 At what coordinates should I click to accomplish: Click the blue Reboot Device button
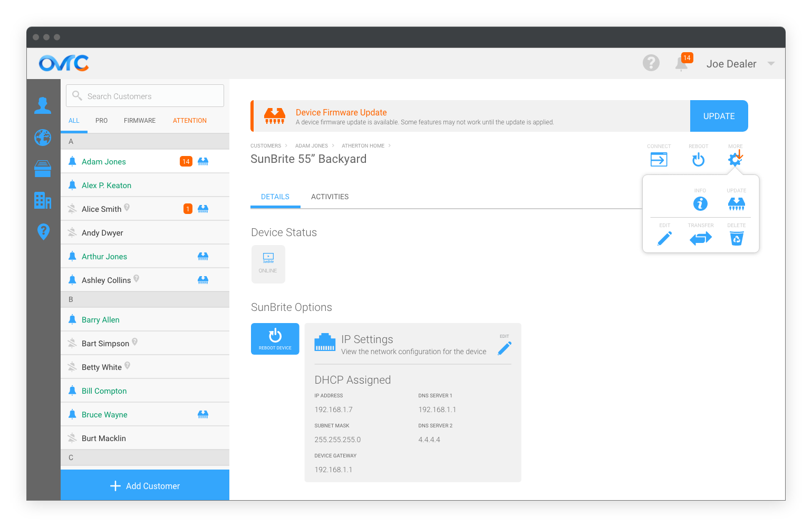tap(275, 339)
